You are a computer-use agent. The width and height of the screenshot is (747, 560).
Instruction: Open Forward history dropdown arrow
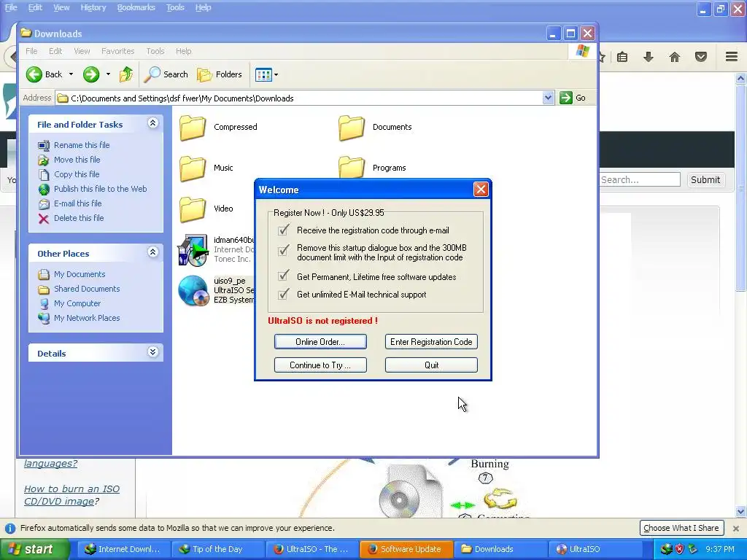click(108, 74)
